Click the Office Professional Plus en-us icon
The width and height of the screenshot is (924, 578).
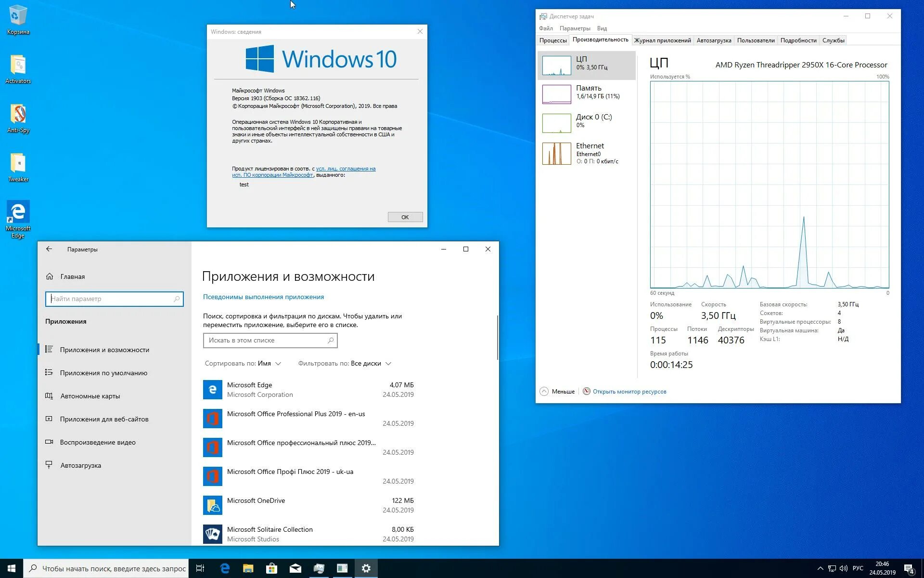coord(212,419)
